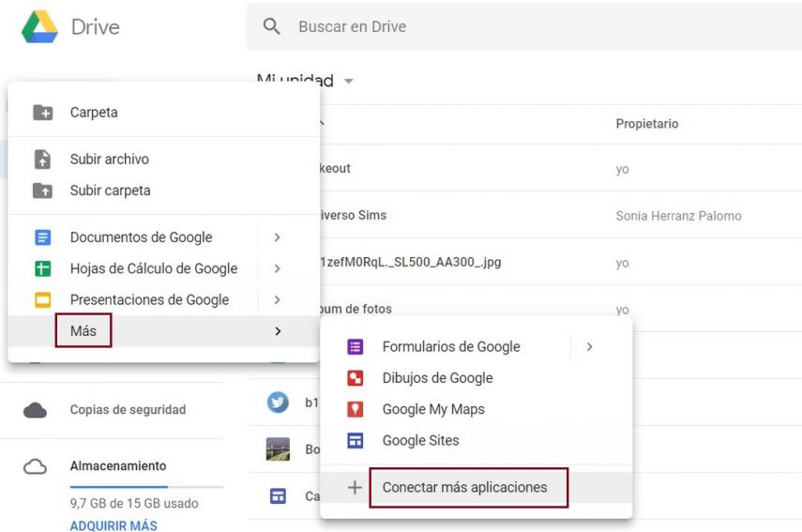Click the Google Sites blue icon
Screen dimensions: 802x532
click(x=355, y=440)
